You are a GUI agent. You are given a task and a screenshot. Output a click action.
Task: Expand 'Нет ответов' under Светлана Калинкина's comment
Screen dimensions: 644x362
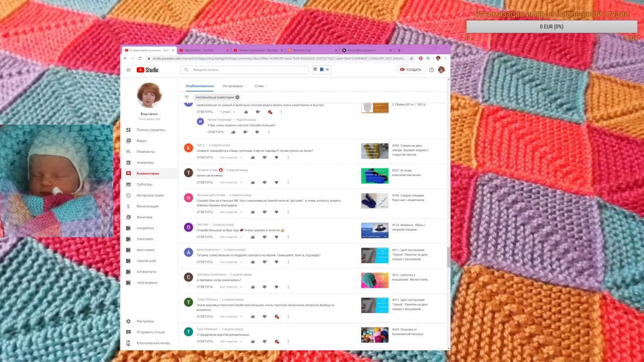[x=231, y=287]
